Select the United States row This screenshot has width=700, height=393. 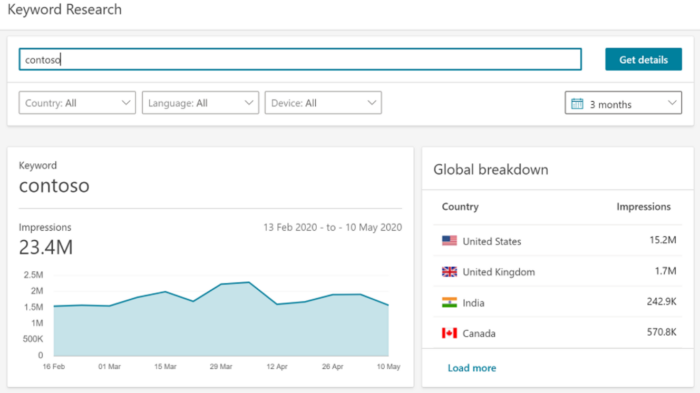click(x=558, y=241)
